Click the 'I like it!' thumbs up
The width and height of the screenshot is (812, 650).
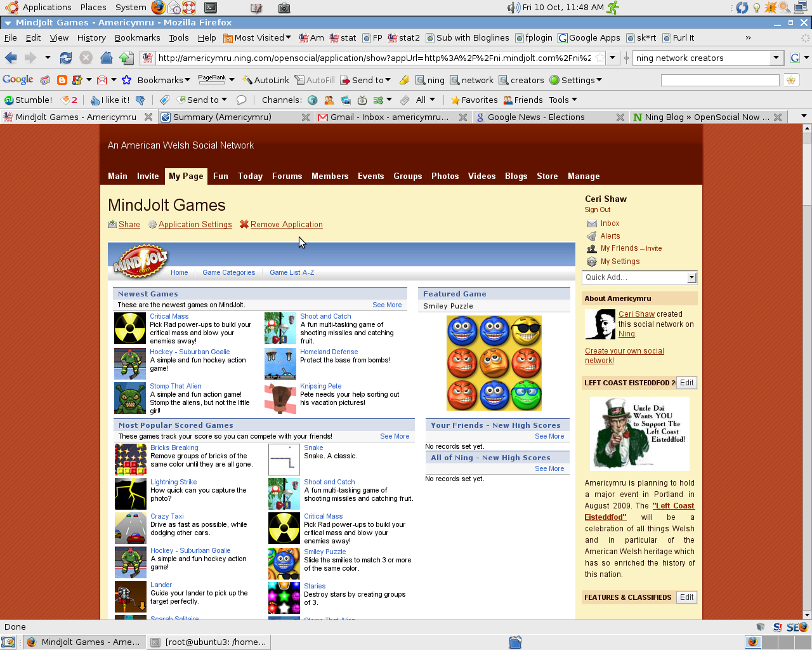[x=110, y=100]
